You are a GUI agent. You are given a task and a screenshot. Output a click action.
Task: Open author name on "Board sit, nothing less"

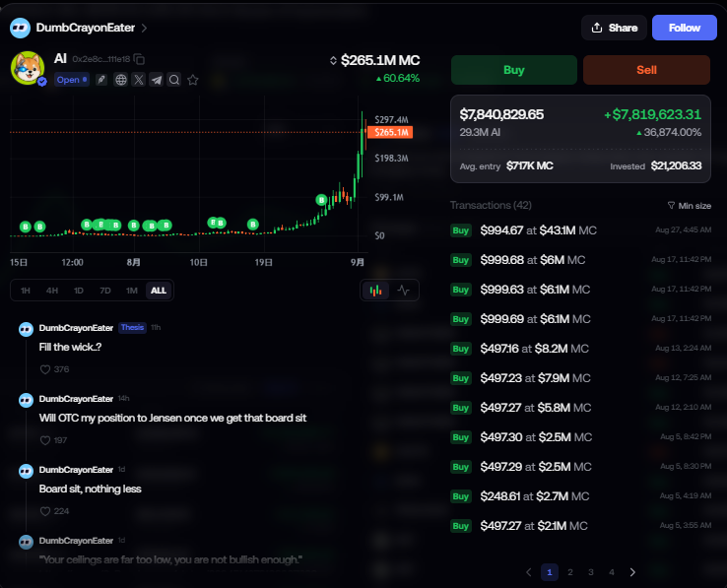click(x=76, y=470)
